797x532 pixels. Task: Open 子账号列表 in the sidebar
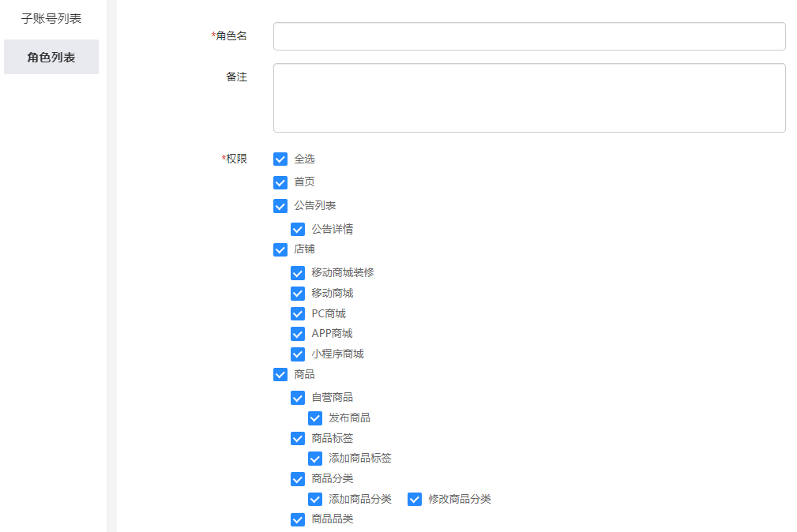coord(51,18)
